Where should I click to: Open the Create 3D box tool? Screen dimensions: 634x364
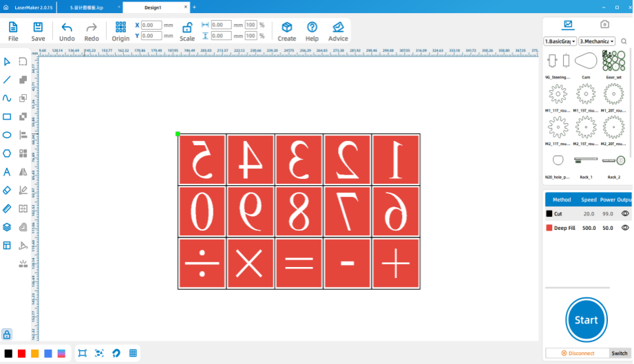(x=286, y=32)
